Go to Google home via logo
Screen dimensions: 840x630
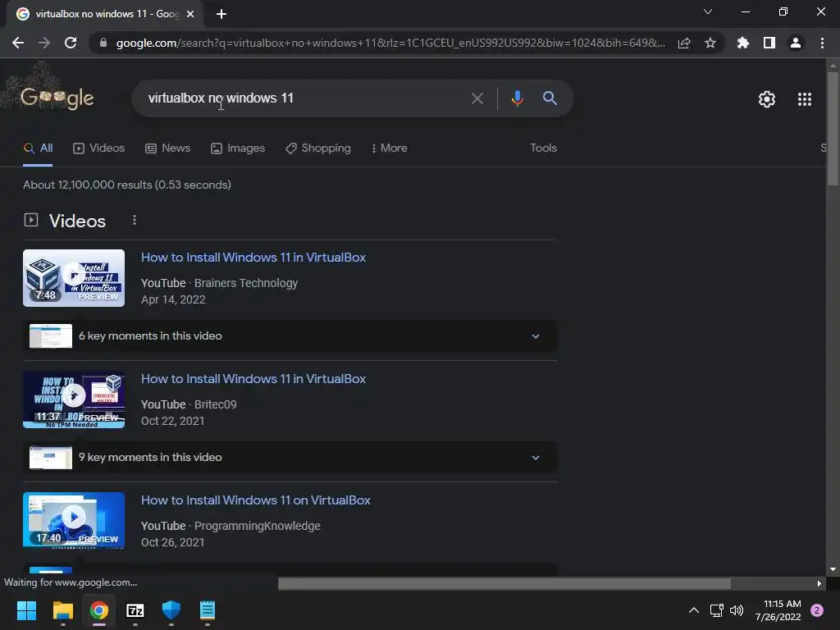pos(57,98)
